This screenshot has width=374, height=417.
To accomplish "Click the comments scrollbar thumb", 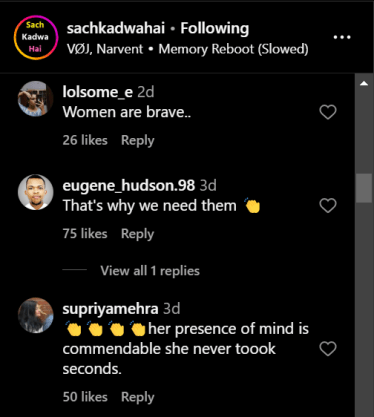I will [x=364, y=188].
